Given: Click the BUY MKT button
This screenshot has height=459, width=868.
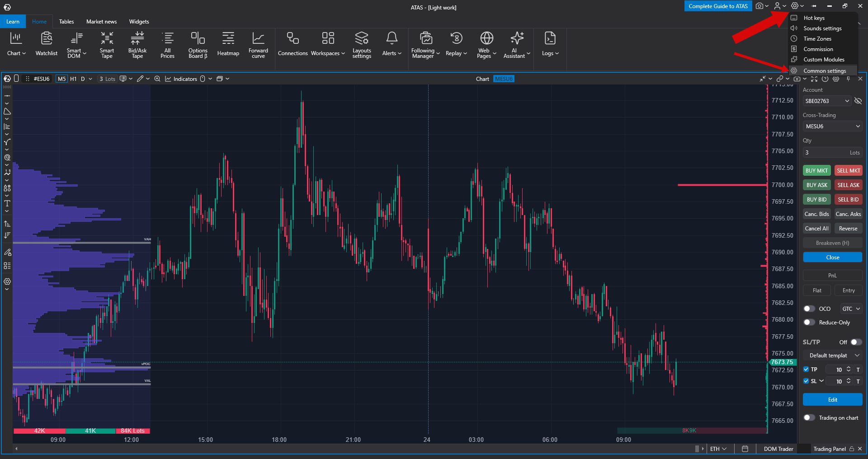Looking at the screenshot, I should (816, 170).
